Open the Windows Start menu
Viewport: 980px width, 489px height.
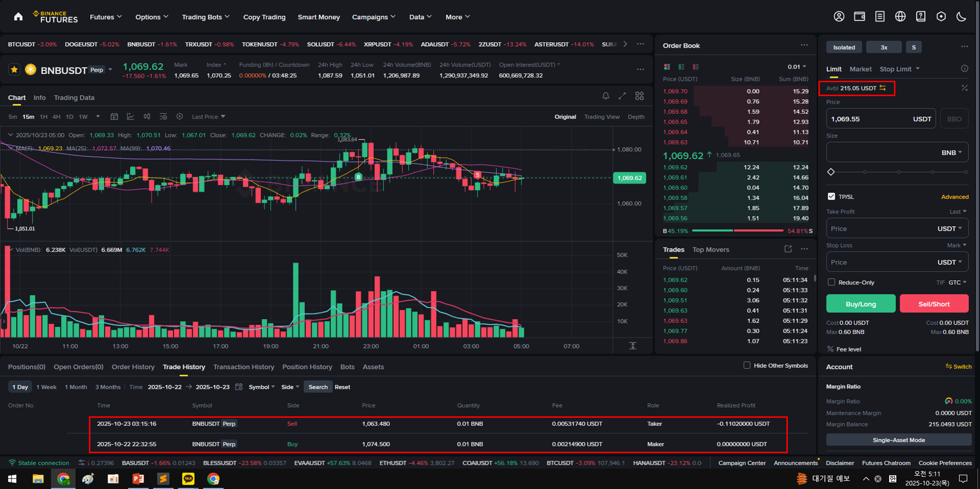point(12,478)
